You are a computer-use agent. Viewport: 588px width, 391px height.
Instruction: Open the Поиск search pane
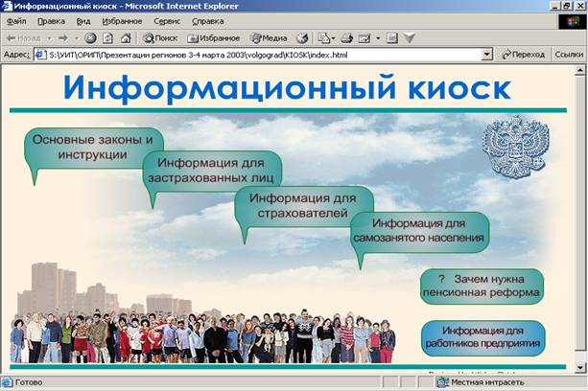pos(160,38)
